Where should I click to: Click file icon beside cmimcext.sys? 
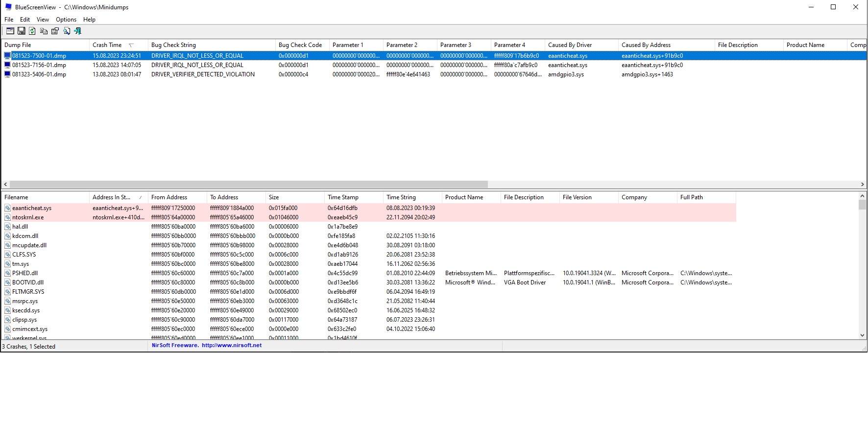[x=7, y=329]
